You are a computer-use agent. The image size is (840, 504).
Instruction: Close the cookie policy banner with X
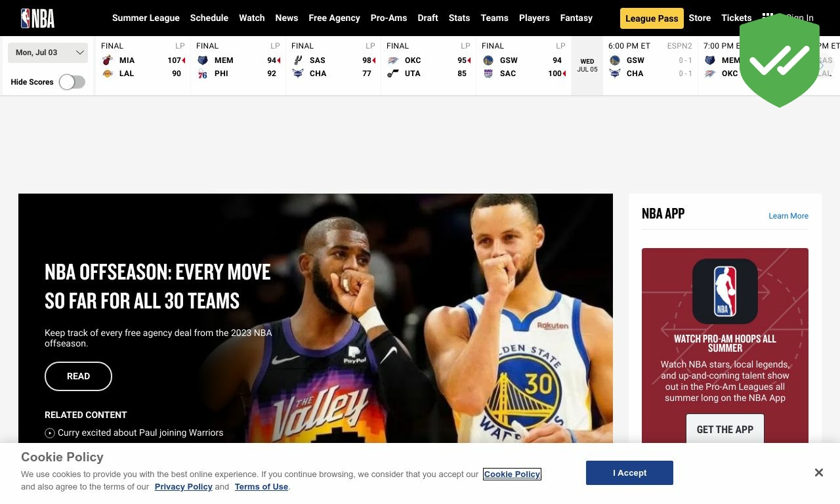click(x=819, y=472)
